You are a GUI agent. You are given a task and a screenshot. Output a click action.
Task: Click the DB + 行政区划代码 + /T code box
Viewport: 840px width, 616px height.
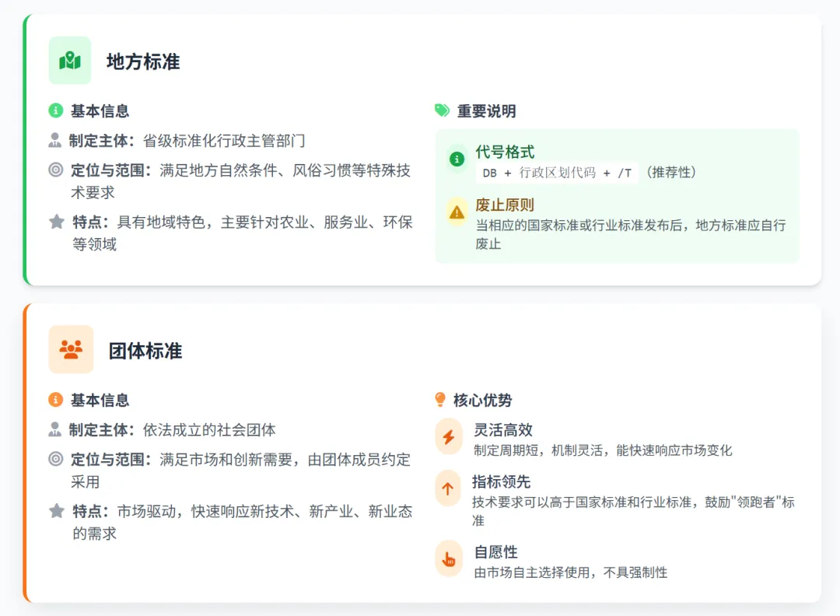[557, 173]
